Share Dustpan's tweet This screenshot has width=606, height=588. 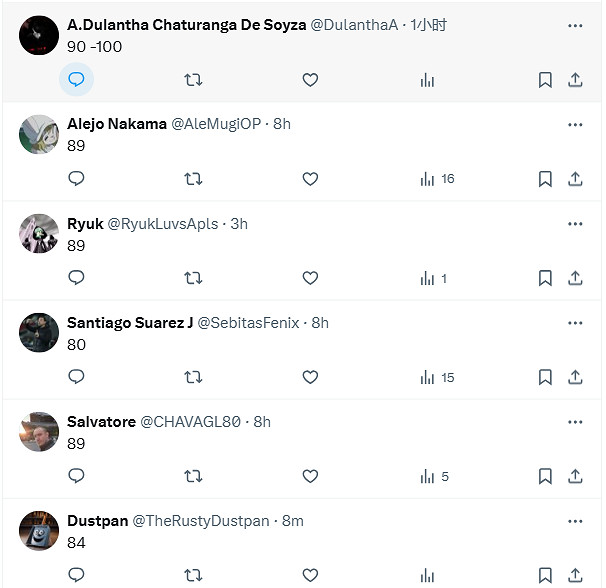[575, 575]
